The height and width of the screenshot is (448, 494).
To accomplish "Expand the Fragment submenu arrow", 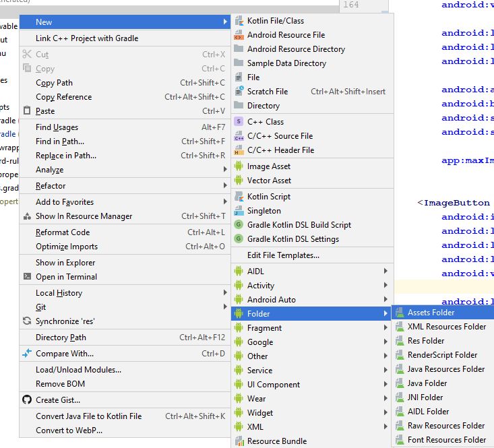I will tap(385, 327).
